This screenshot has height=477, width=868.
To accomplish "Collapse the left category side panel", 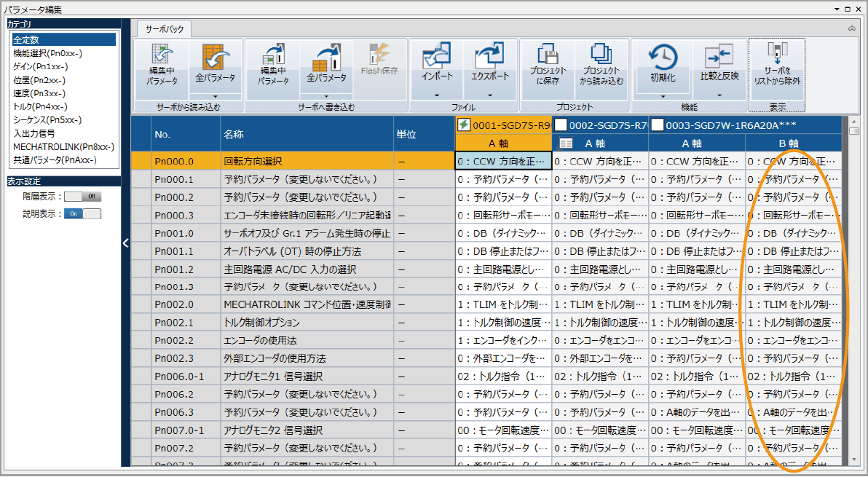I will (125, 243).
